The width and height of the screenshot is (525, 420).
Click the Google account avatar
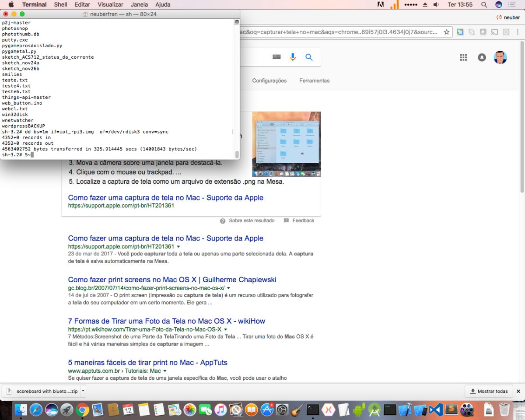coord(500,57)
